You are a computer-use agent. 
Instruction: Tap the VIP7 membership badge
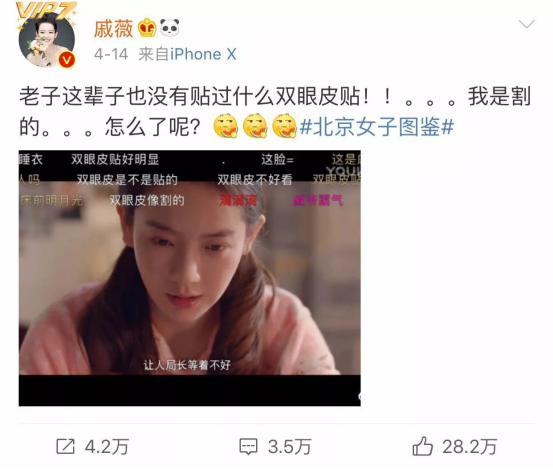pos(46,11)
